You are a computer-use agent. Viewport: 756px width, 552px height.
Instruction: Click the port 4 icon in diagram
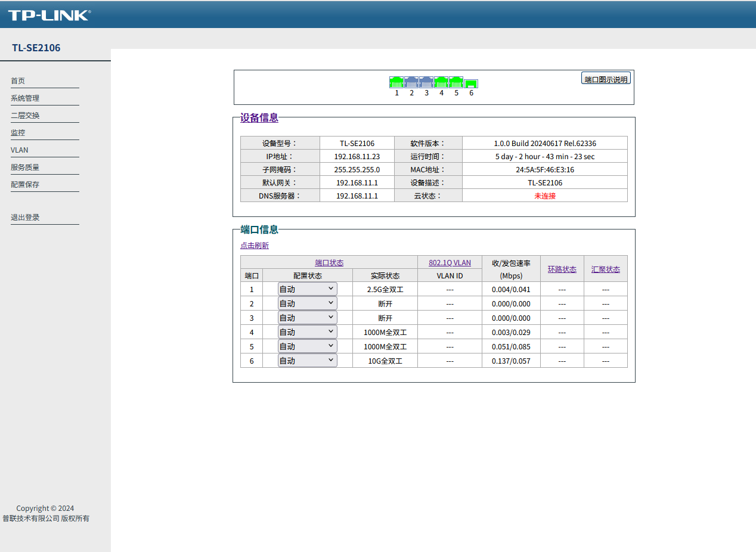point(441,82)
